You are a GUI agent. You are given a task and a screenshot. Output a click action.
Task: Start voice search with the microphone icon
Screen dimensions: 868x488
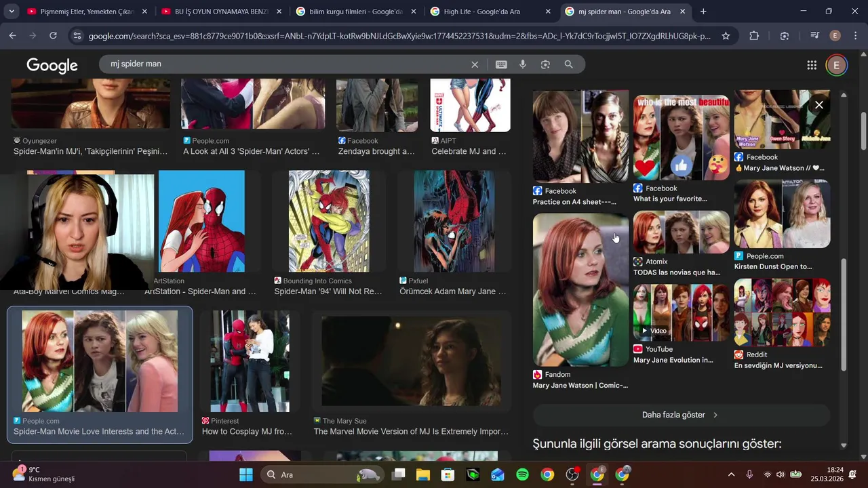(x=523, y=64)
